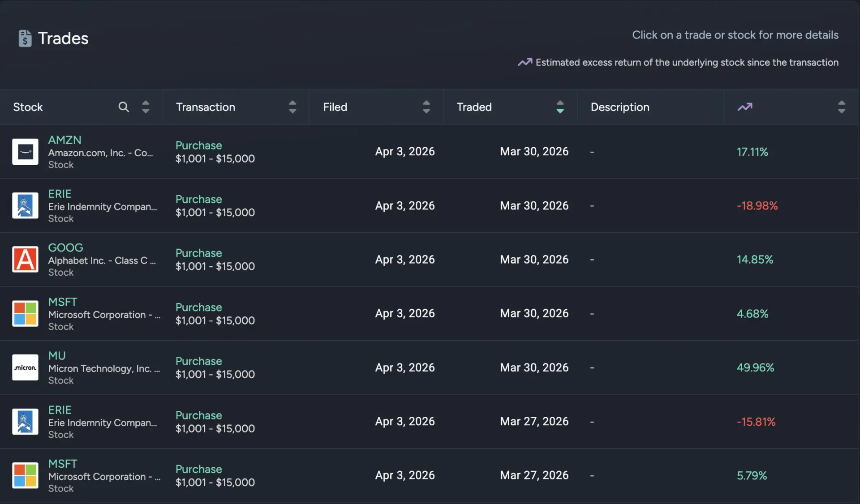
Task: Click the Amazon logo thumbnail
Action: (25, 152)
